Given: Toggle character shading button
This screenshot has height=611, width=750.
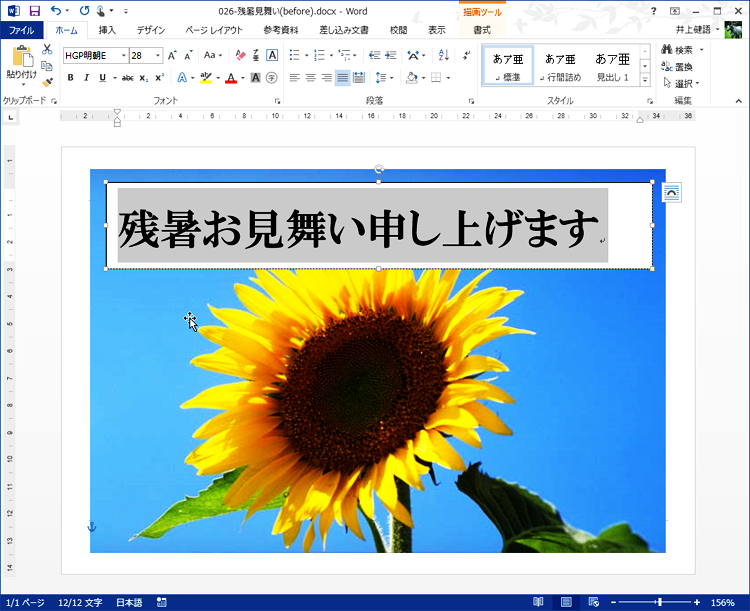Looking at the screenshot, I should (255, 78).
